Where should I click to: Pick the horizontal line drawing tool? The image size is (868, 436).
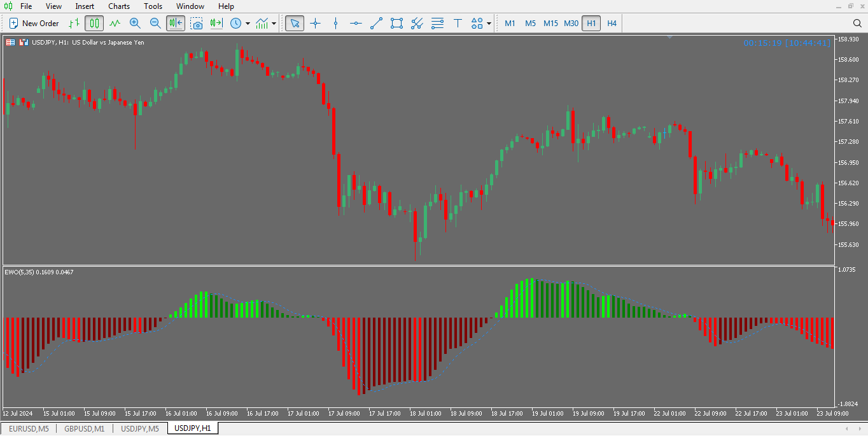[x=356, y=24]
